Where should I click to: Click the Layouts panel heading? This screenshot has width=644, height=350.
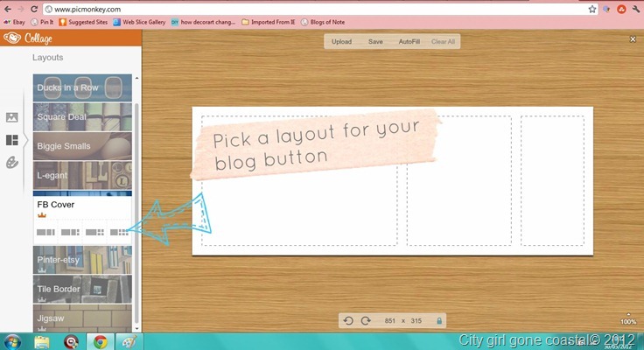tap(47, 58)
